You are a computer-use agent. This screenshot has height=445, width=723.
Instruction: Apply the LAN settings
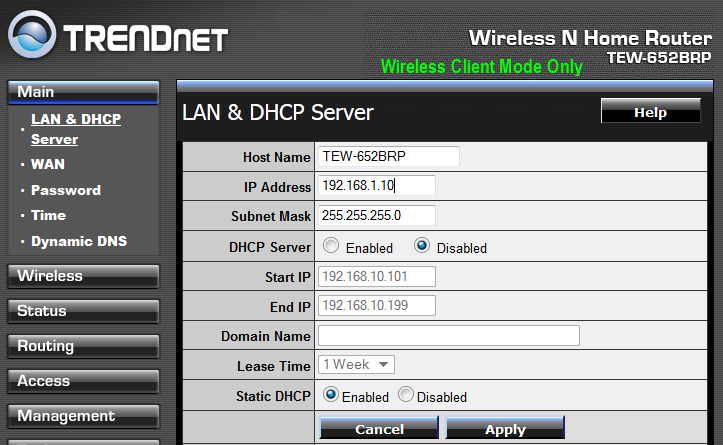tap(505, 428)
